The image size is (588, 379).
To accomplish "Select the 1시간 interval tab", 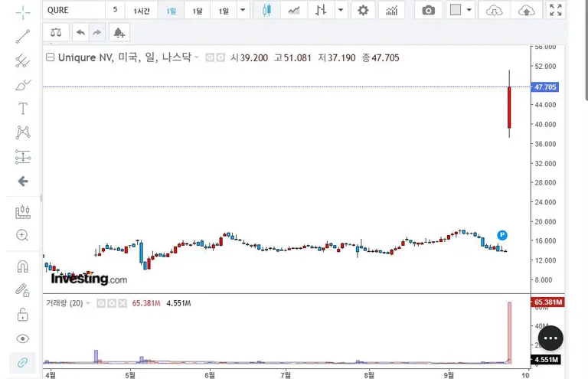I will 142,11.
